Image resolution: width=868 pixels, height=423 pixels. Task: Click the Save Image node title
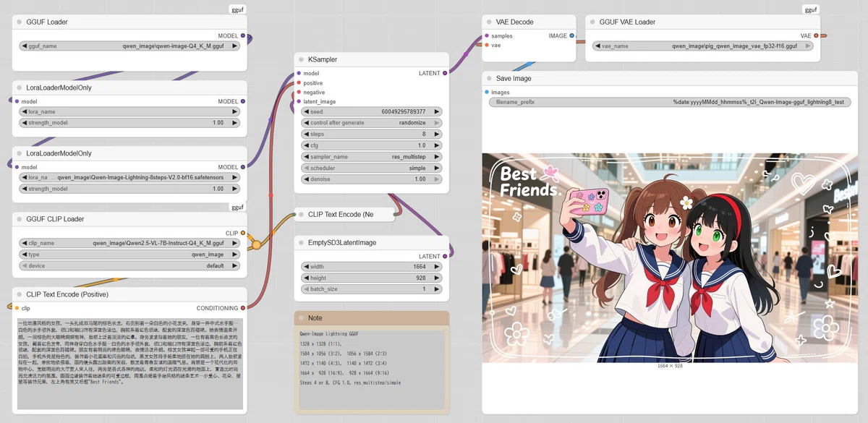[x=514, y=78]
